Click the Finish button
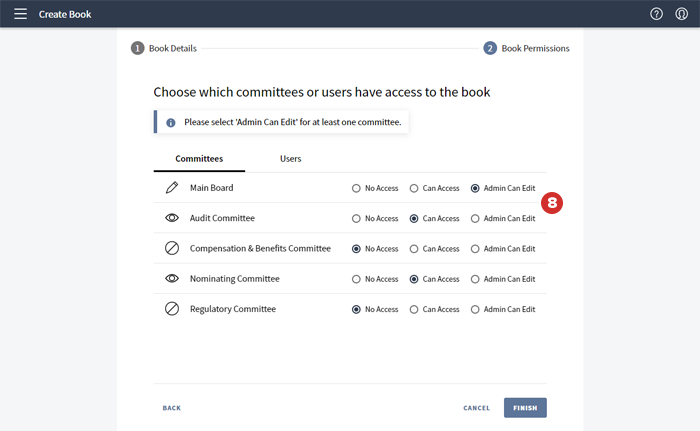Screen dimensions: 700x431 coord(525,408)
